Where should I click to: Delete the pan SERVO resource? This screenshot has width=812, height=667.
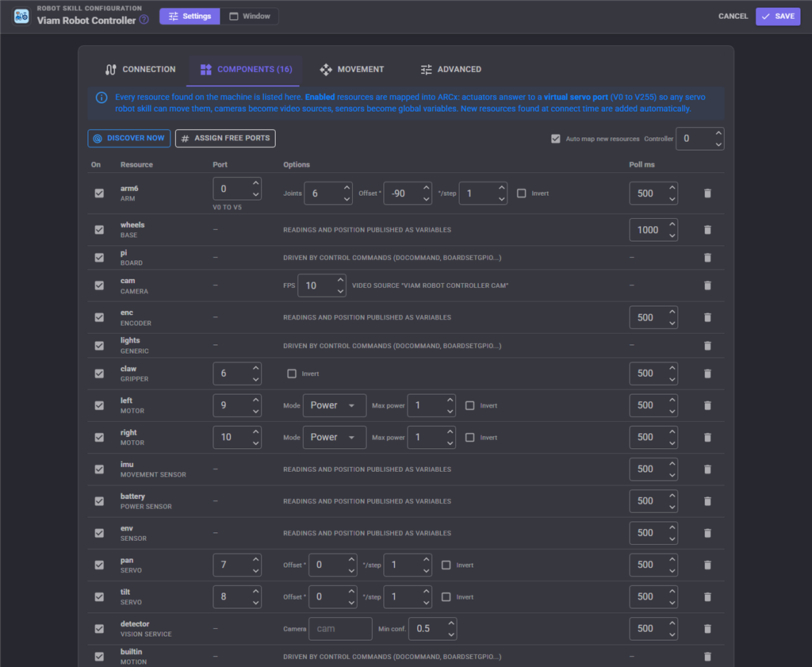point(707,565)
